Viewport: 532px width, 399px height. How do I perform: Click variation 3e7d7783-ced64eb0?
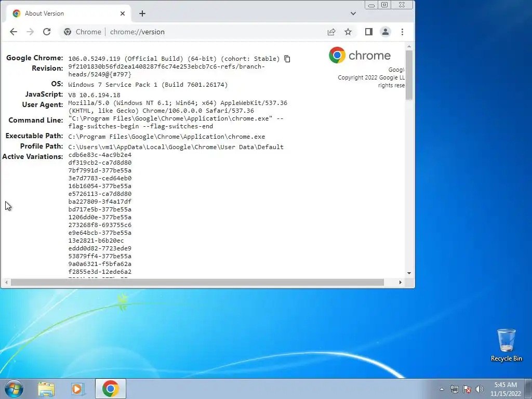(x=100, y=178)
